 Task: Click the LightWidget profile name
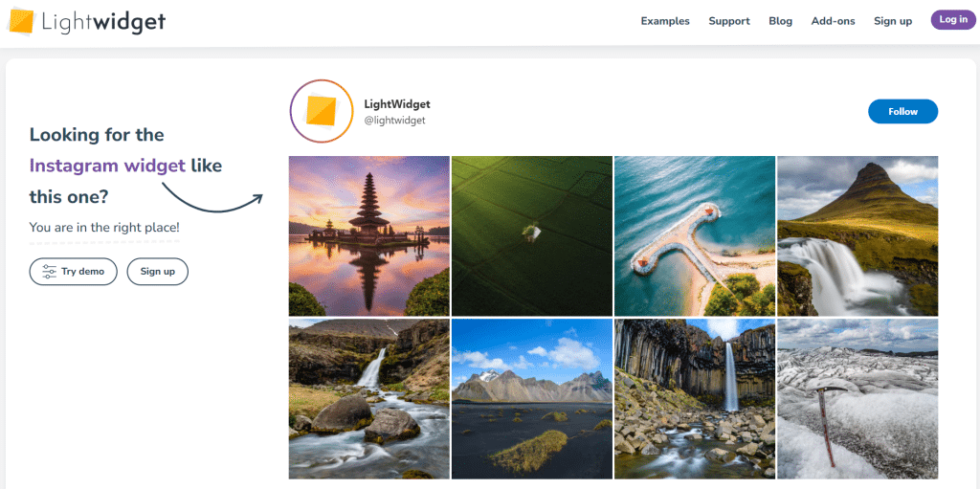[x=397, y=103]
